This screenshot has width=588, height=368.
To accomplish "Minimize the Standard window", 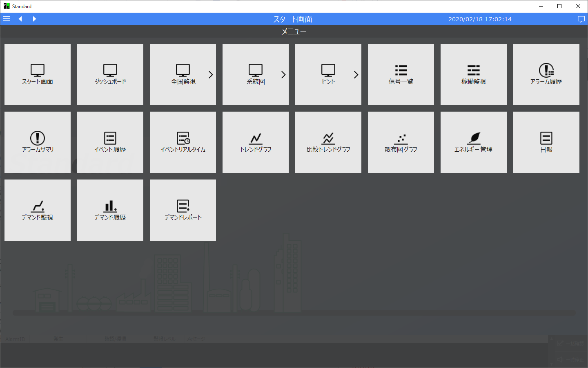I will coord(541,6).
